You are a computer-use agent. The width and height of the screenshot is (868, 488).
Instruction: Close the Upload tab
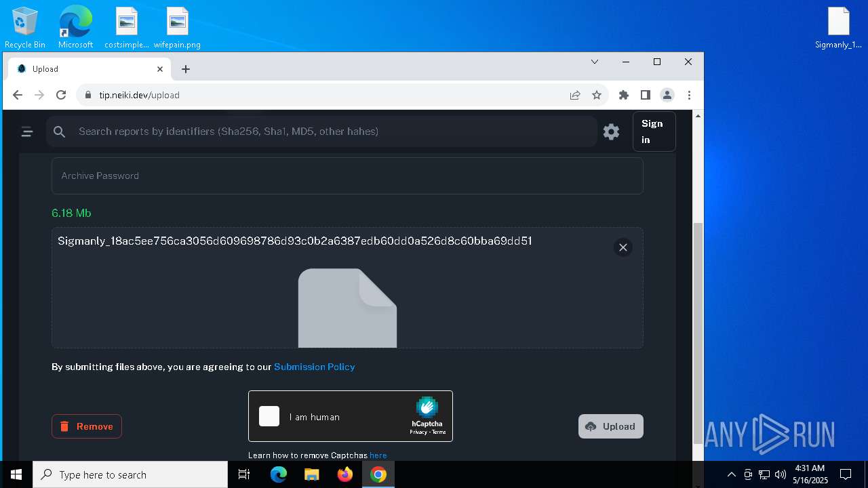tap(160, 69)
